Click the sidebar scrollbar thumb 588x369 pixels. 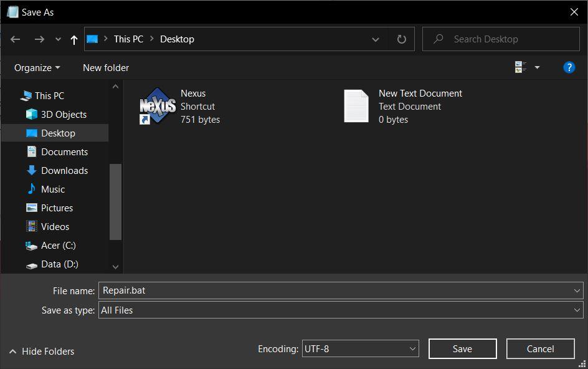tap(115, 201)
